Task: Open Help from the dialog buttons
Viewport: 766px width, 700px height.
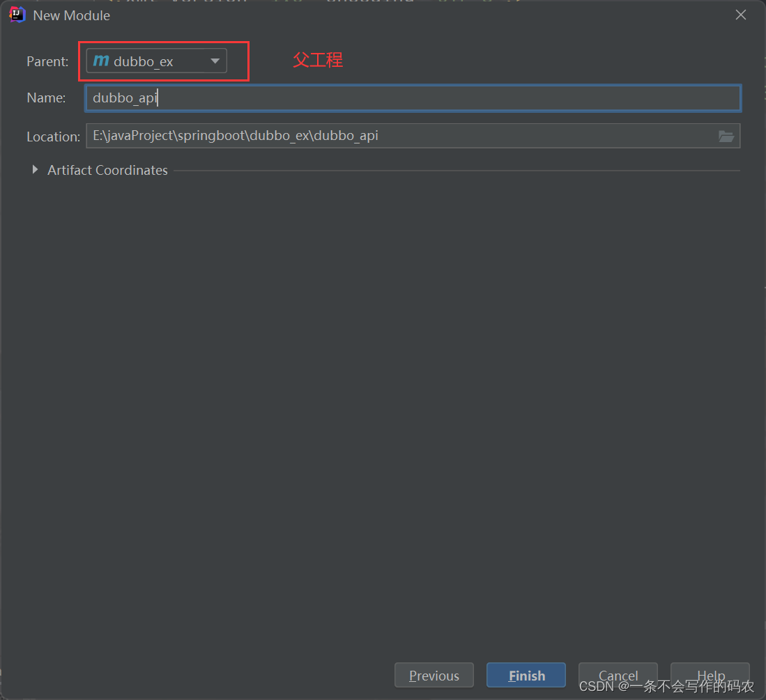Action: (x=710, y=675)
